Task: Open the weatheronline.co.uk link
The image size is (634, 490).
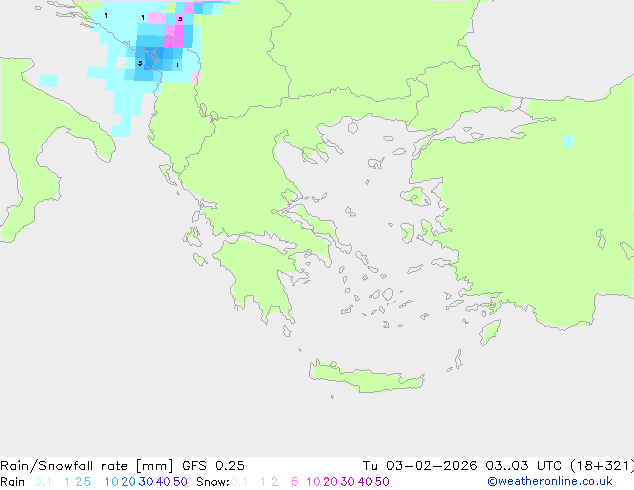Action: click(550, 482)
